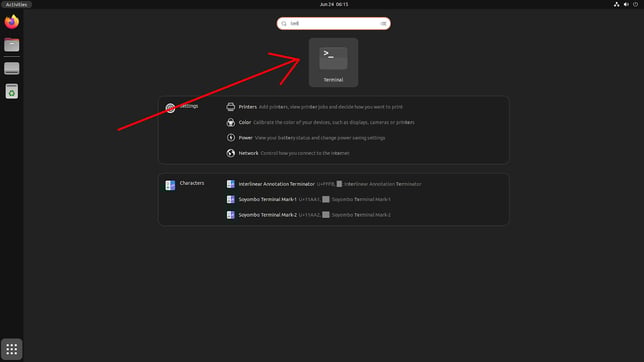The height and width of the screenshot is (362, 644).
Task: Open the Files manager dock icon
Action: (x=12, y=45)
